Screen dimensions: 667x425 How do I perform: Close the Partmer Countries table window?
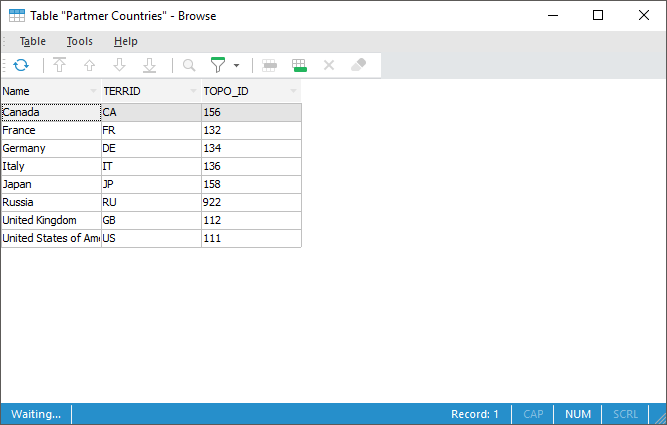tap(644, 15)
